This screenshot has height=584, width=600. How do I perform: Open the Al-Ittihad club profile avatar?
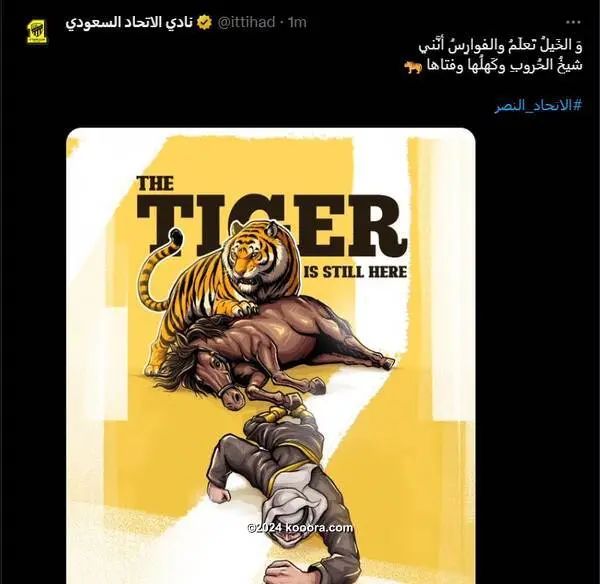(37, 32)
